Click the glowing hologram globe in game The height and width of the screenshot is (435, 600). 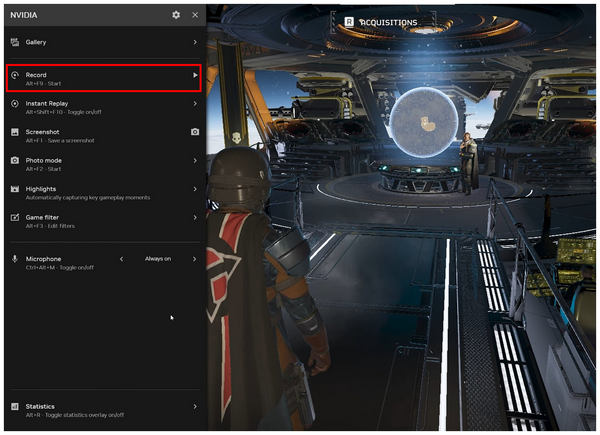click(x=424, y=122)
